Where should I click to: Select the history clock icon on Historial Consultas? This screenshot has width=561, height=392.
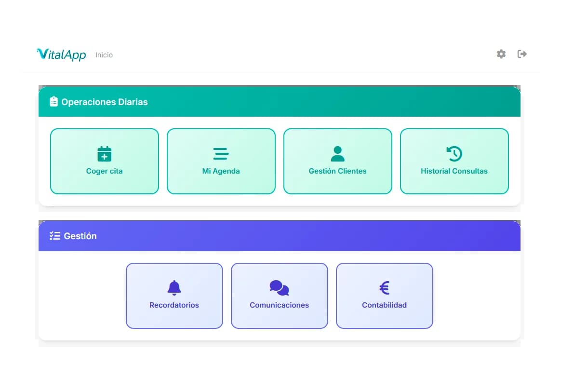[x=454, y=153]
